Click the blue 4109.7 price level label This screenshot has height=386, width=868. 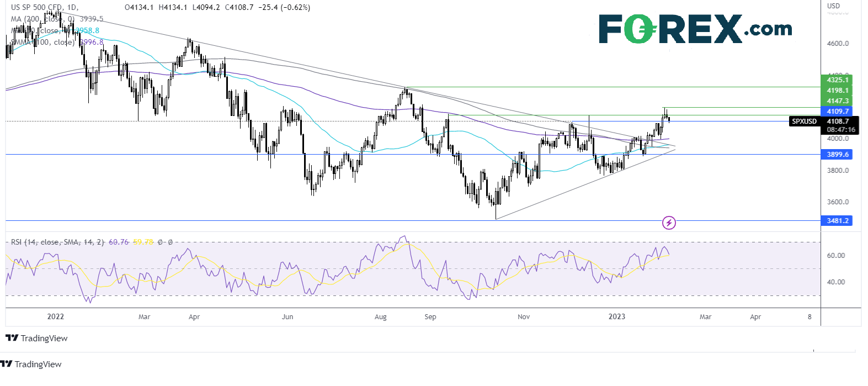837,112
